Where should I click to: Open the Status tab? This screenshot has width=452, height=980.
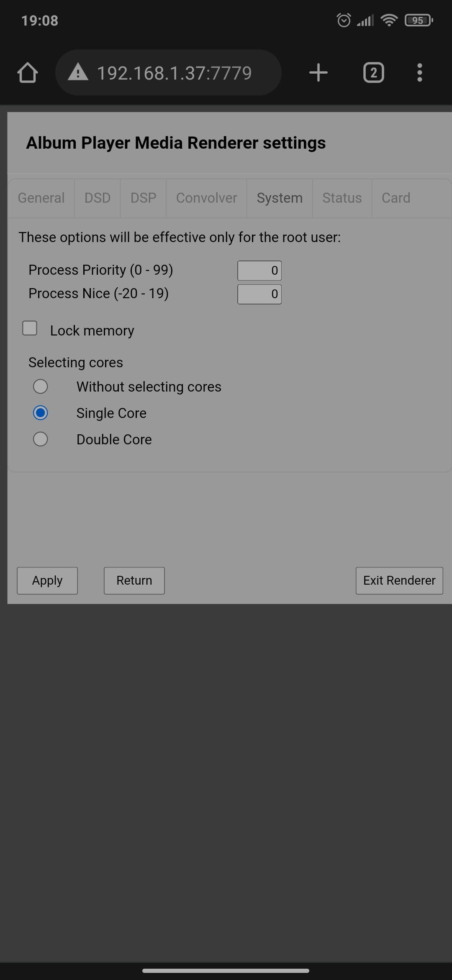pos(342,198)
